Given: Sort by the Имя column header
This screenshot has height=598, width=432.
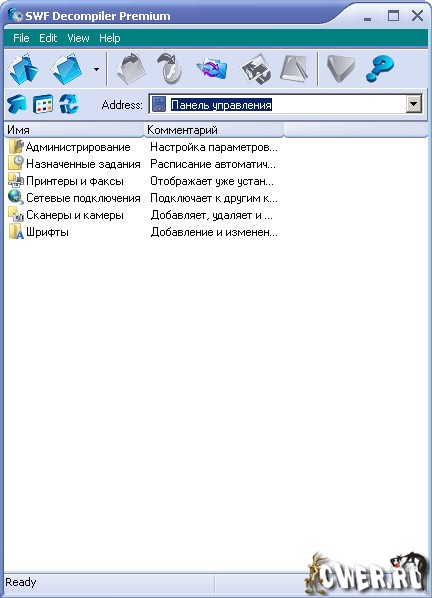Looking at the screenshot, I should (74, 130).
